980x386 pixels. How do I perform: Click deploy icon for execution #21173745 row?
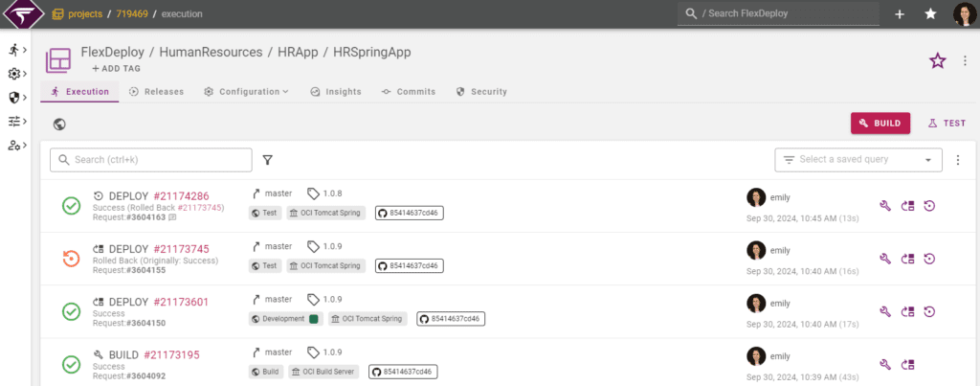907,259
